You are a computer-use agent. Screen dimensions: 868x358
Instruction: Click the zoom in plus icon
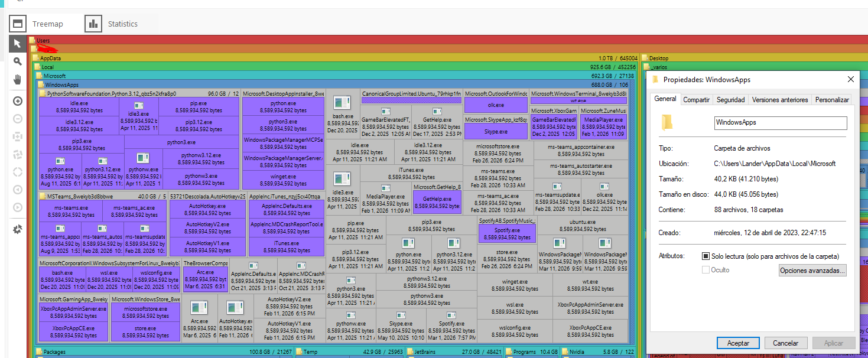(x=17, y=101)
